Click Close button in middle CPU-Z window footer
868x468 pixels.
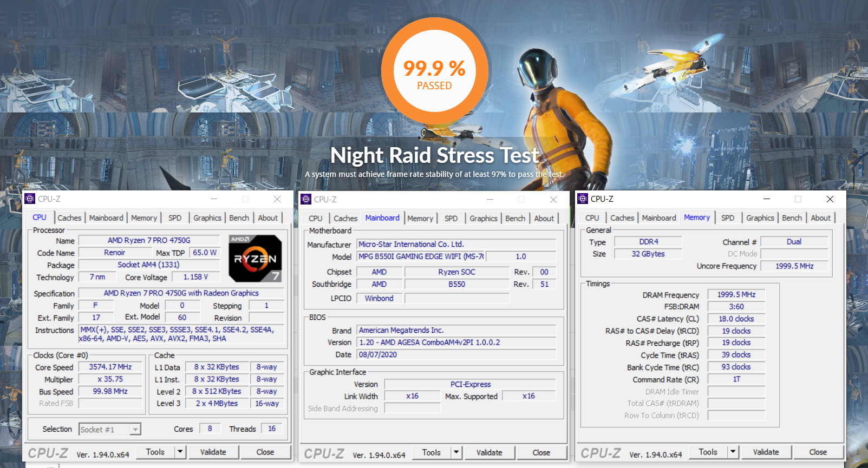(x=541, y=452)
